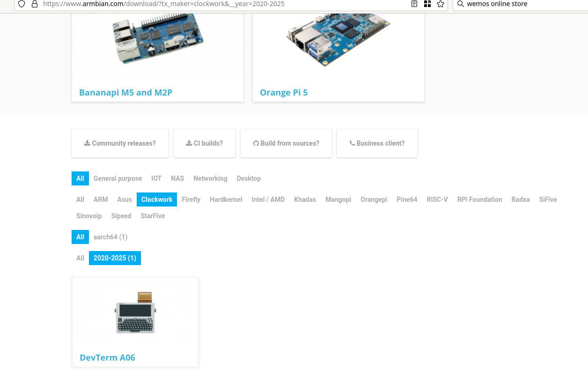The image size is (588, 392).
Task: Filter makers by Orangepi
Action: (x=374, y=200)
